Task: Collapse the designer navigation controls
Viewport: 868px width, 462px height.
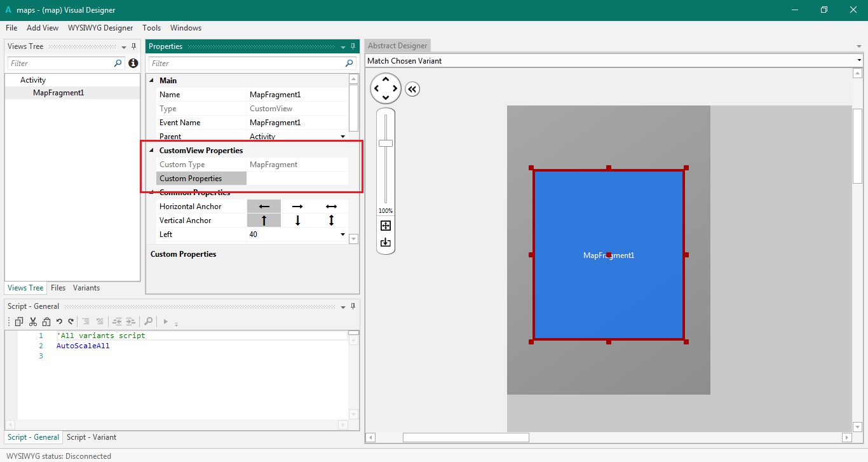Action: [x=412, y=89]
